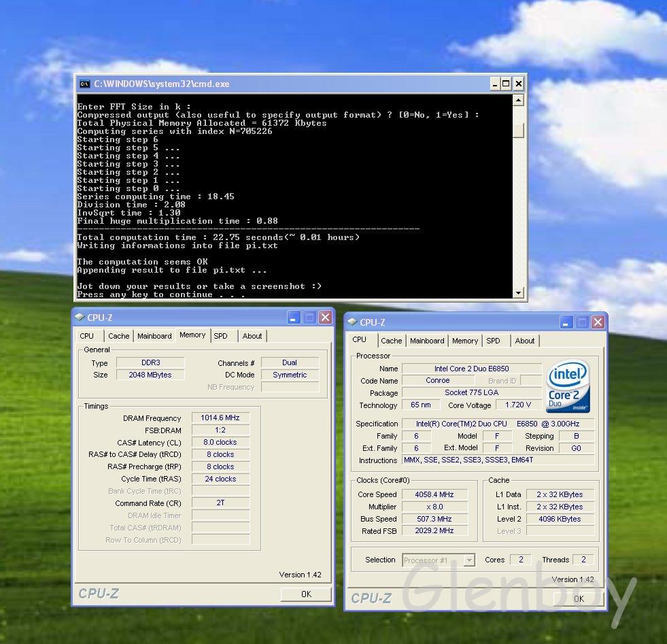Click the cmd.exe title bar icon
This screenshot has width=667, height=644.
(x=84, y=84)
